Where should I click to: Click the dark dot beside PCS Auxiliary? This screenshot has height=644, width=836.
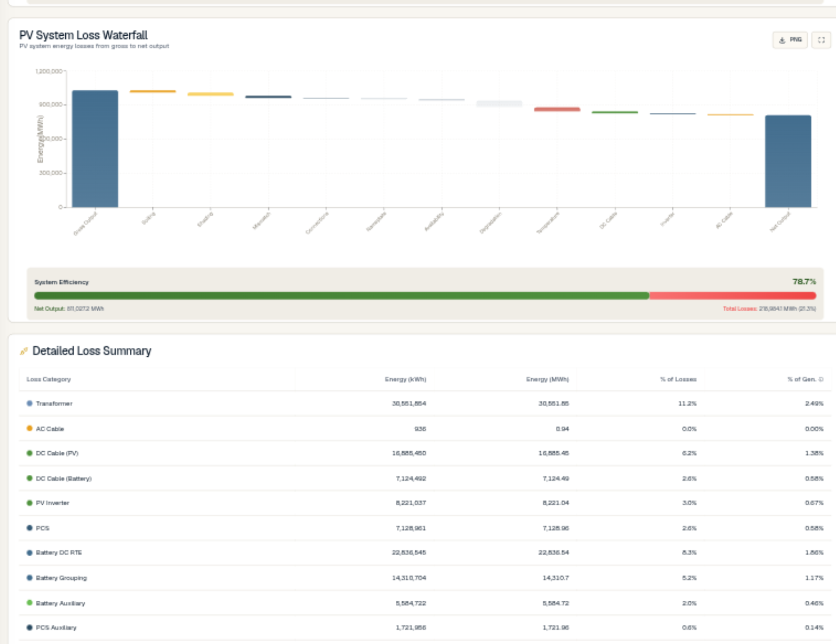click(30, 628)
